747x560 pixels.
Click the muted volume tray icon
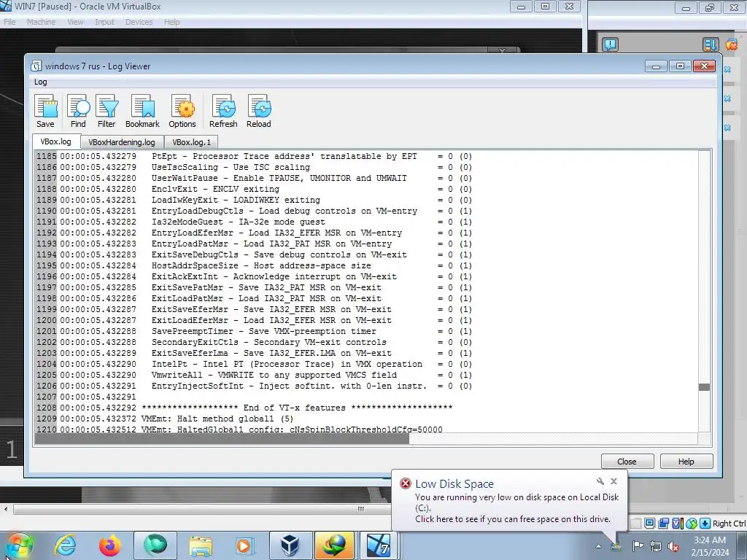673,546
